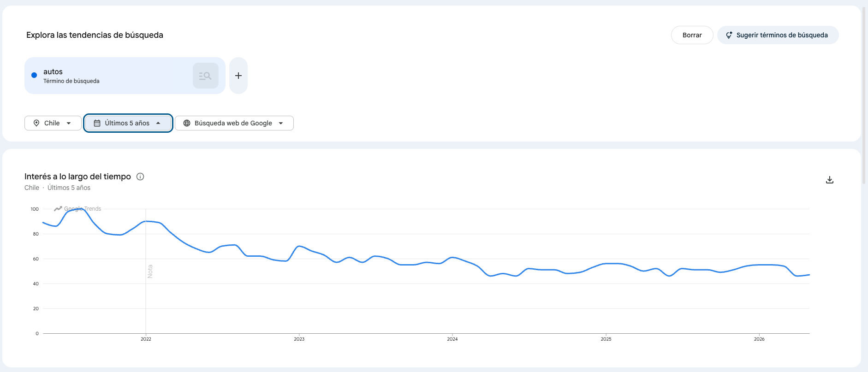
Task: Add a comparison term with the plus button
Action: 238,76
